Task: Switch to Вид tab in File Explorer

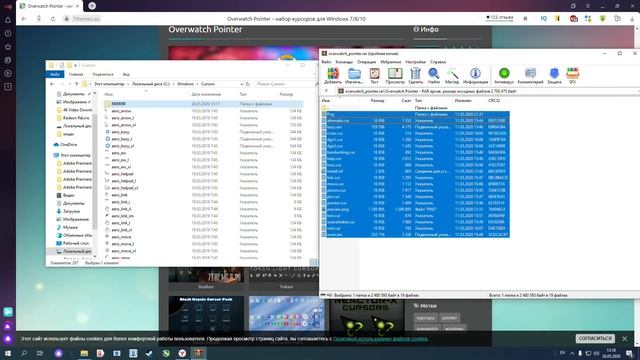Action: [126, 74]
